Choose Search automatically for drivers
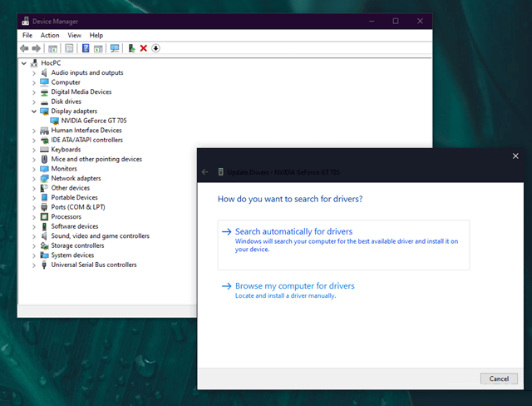532x406 pixels. pyautogui.click(x=343, y=245)
